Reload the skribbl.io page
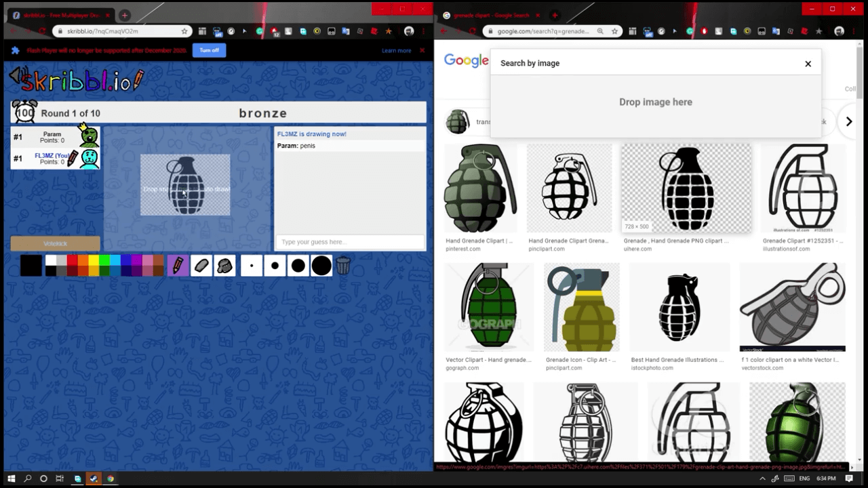The image size is (868, 488). [x=42, y=31]
